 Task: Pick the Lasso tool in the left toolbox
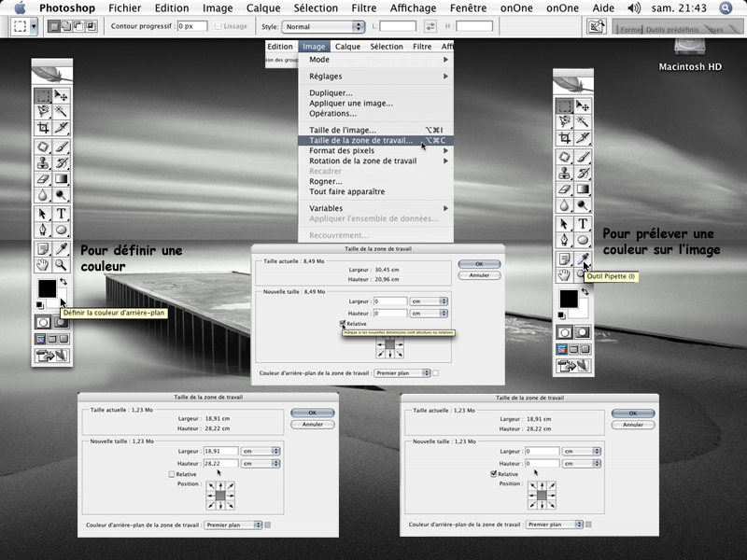[43, 111]
